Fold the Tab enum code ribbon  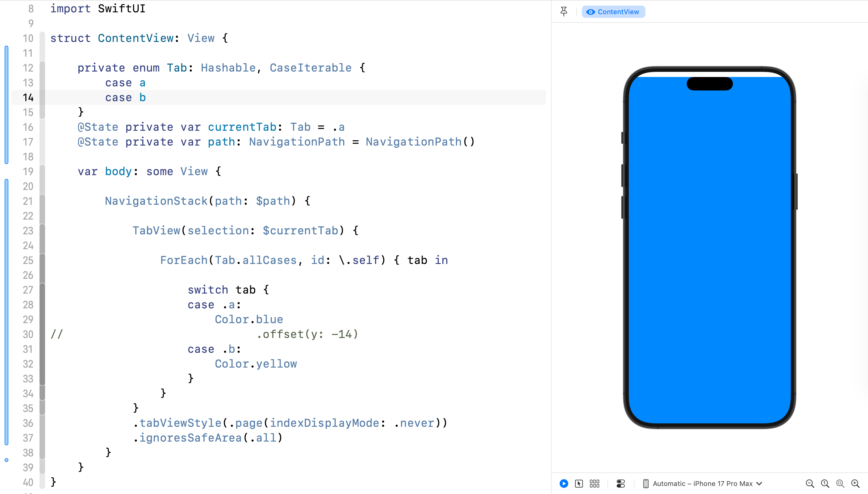(x=43, y=90)
